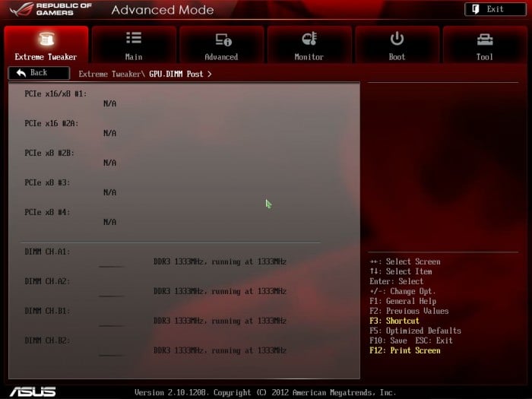Select the PCIe x16 #2A slot entry

point(52,123)
